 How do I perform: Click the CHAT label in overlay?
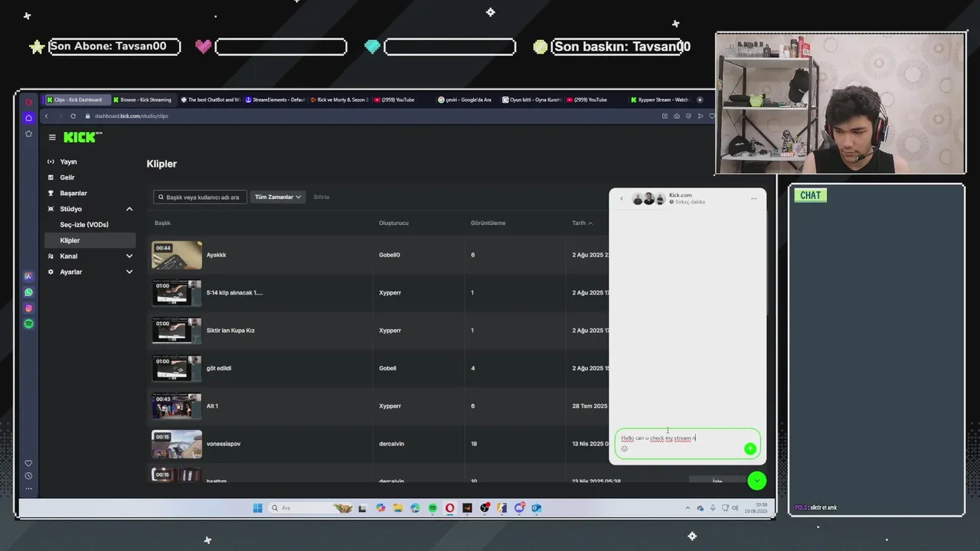pyautogui.click(x=810, y=195)
